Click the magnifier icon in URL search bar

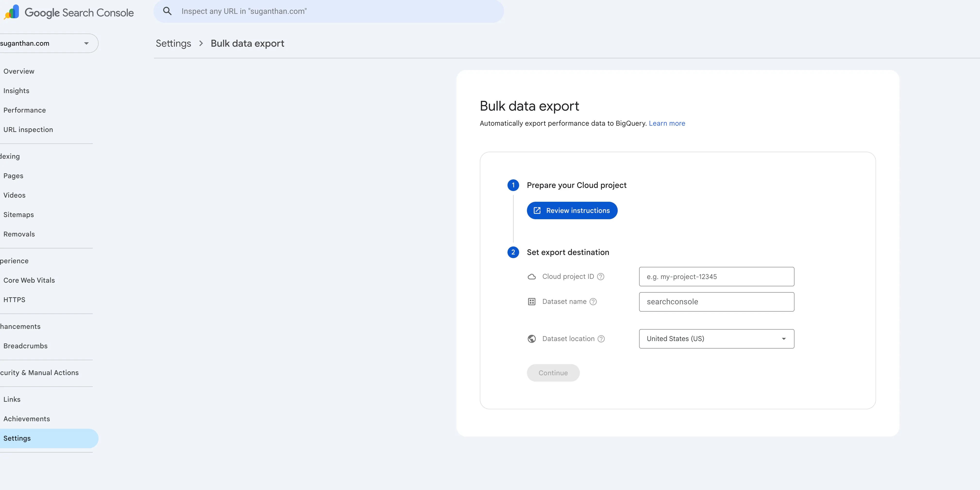click(167, 11)
